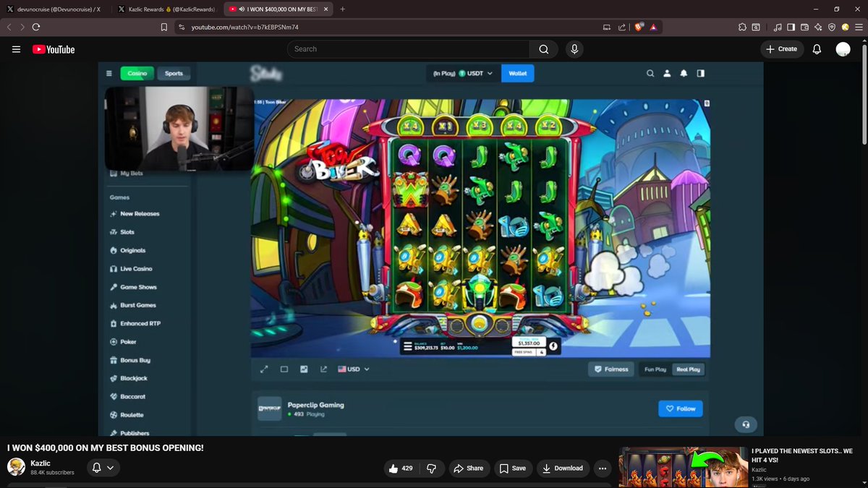Screen dimensions: 868x488
Task: Click the YouTube search input field
Action: pos(407,49)
